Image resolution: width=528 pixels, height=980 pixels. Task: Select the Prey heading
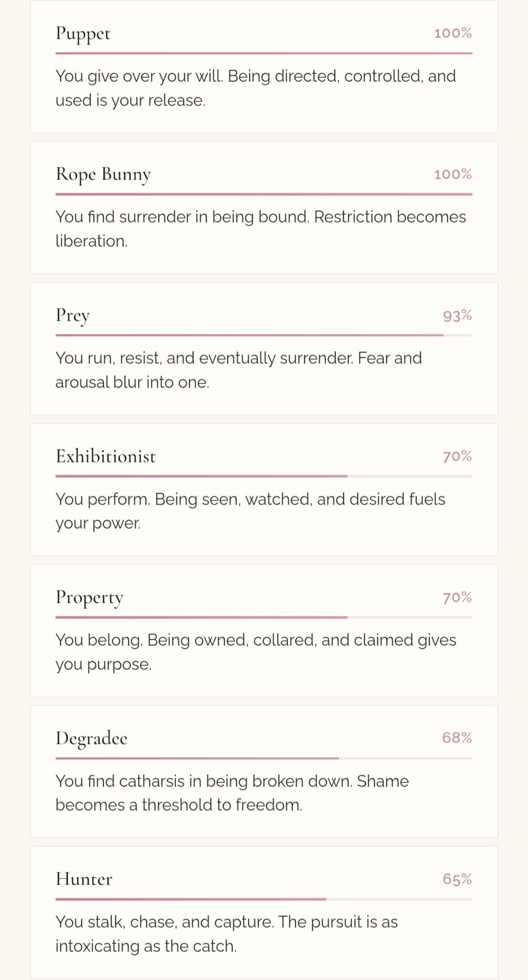tap(73, 316)
